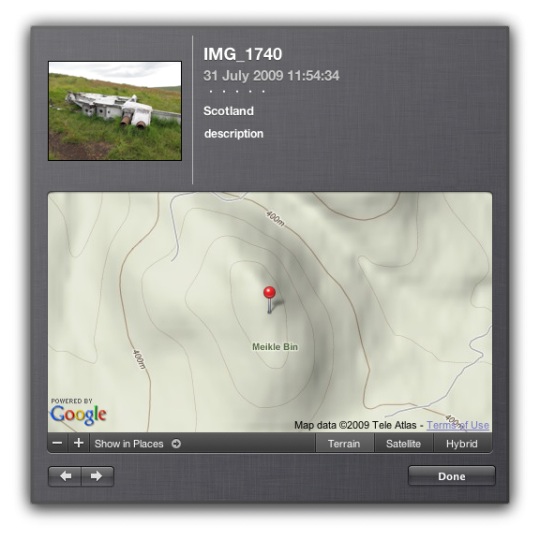Screen dimensions: 540x540
Task: Go to previous photo with left arrow
Action: click(x=65, y=476)
